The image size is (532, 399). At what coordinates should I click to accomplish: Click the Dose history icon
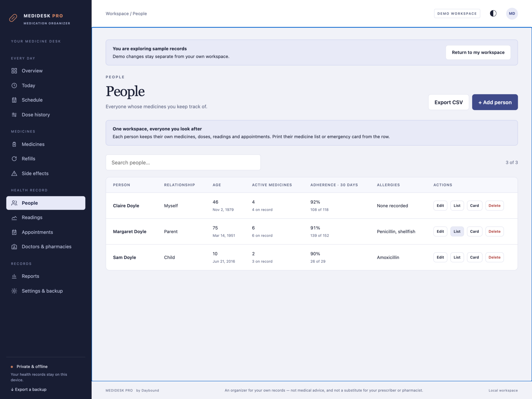[x=14, y=115]
